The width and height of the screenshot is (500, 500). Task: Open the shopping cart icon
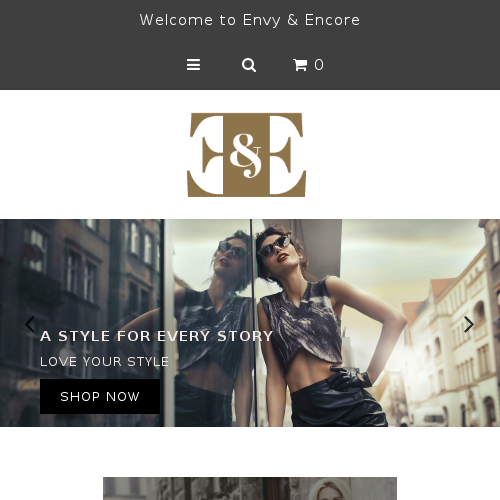[300, 65]
